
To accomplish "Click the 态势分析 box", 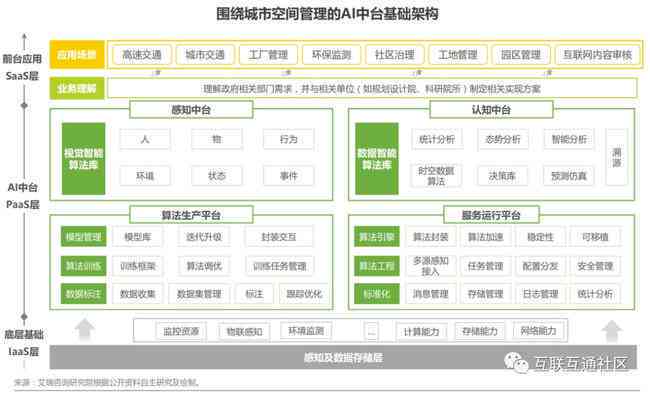I will tap(502, 139).
